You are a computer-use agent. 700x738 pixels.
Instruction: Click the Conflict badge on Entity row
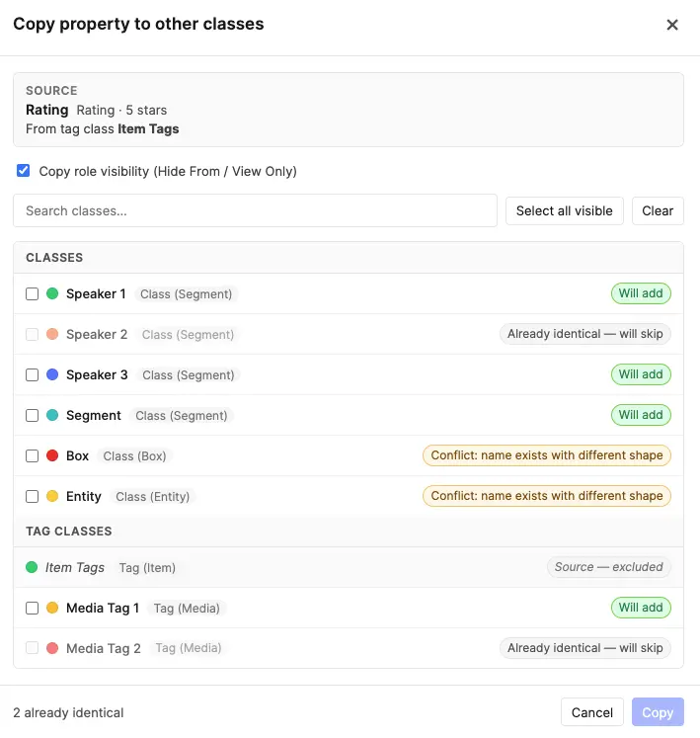[x=547, y=496]
